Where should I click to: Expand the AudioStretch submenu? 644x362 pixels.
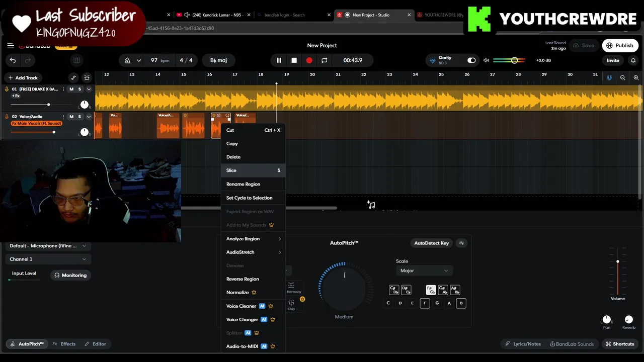tap(253, 252)
